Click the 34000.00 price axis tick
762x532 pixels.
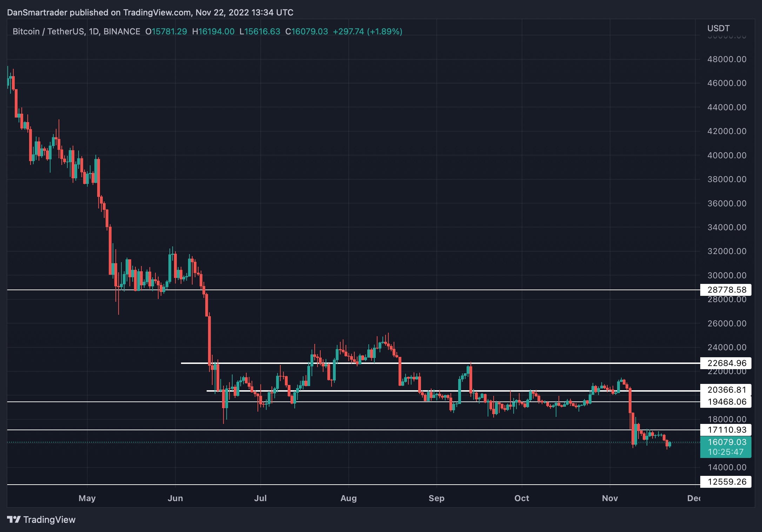[727, 227]
